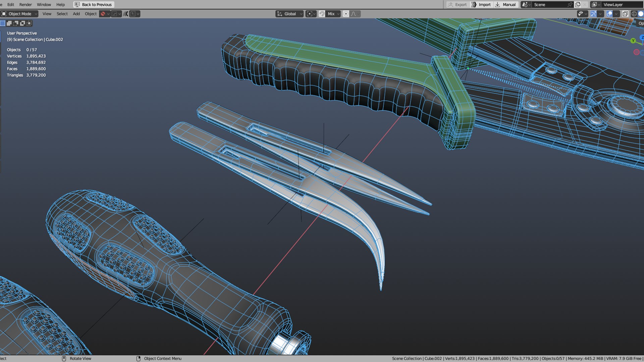Open the viewport View menu
Screen dimensions: 644x362
tap(47, 14)
